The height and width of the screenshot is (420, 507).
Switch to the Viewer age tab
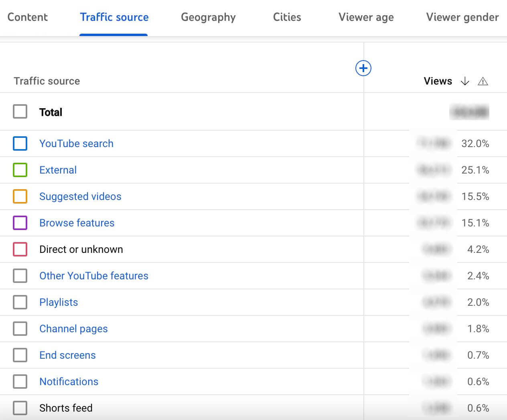366,17
